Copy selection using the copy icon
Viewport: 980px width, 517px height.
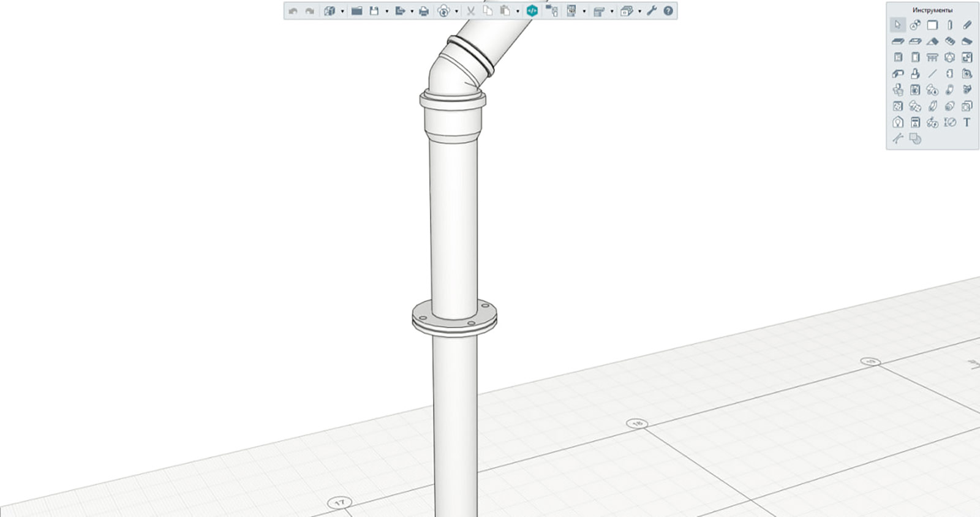[488, 11]
